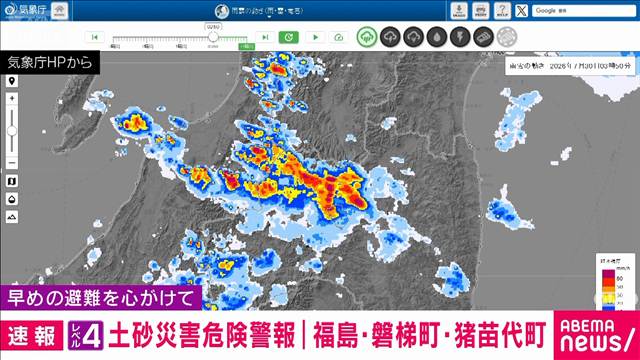Click the JMA 気象庁 logo
640x360 pixels.
click(25, 10)
